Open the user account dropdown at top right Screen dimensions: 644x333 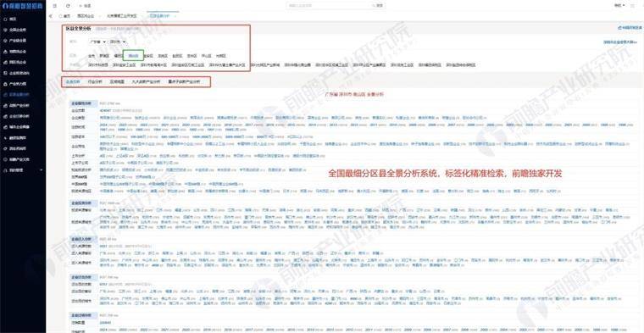coord(619,6)
